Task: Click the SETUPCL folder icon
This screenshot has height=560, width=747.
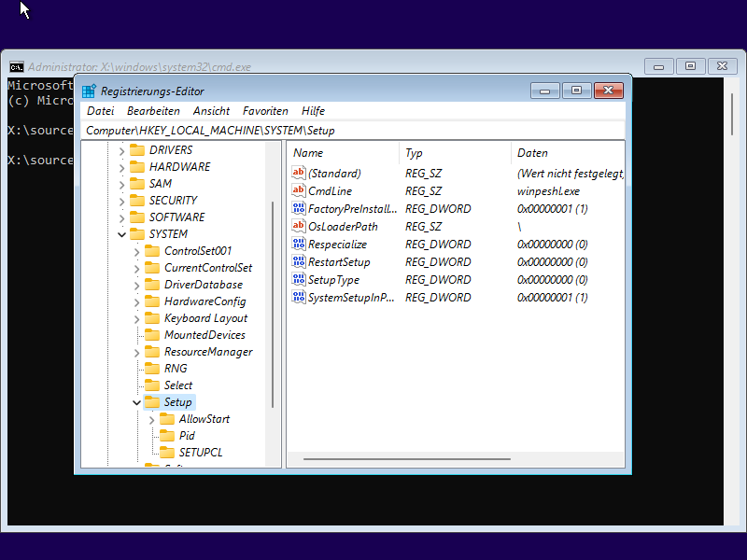Action: [x=167, y=453]
